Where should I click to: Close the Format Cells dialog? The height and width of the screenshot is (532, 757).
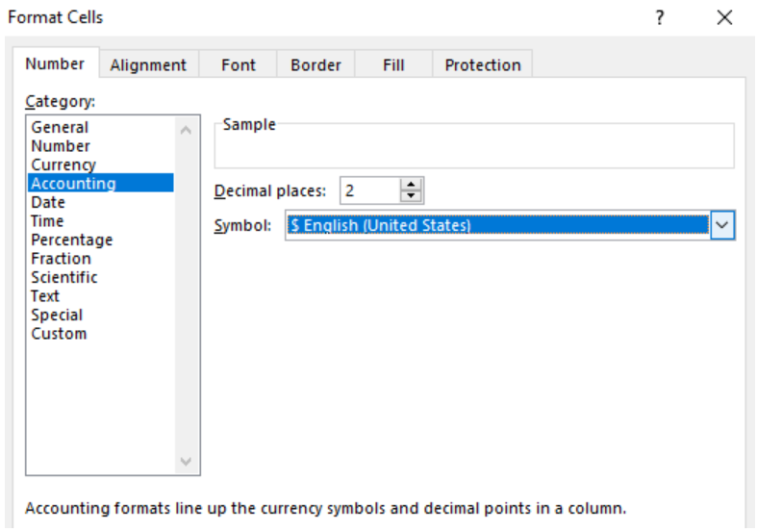[x=724, y=18]
